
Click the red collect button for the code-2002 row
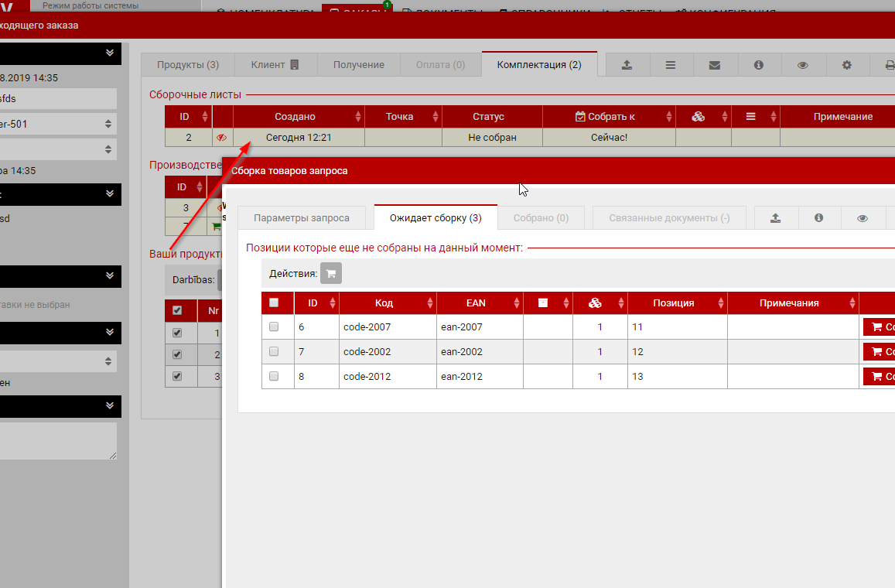[880, 352]
